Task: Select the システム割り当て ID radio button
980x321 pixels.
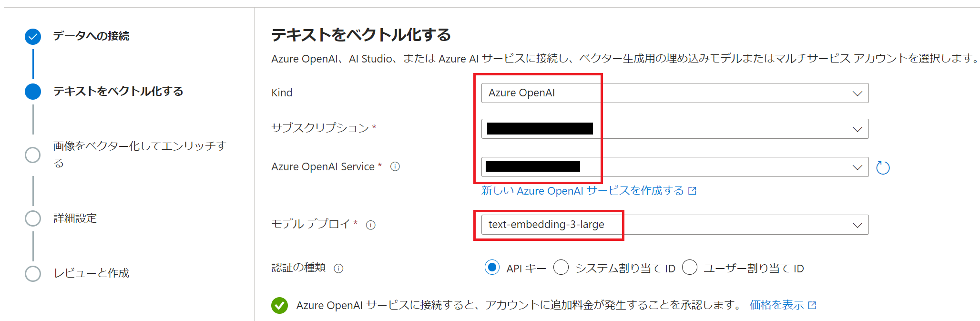Action: (x=561, y=267)
